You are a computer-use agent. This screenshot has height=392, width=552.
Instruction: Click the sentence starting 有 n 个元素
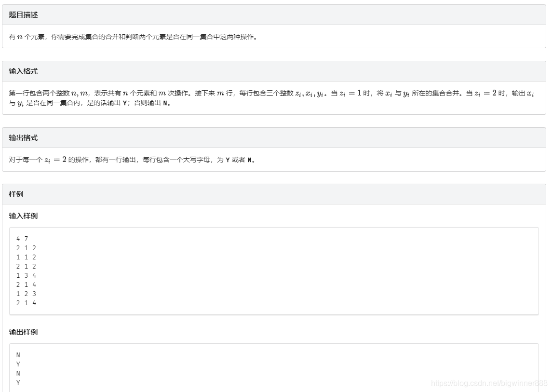click(133, 37)
